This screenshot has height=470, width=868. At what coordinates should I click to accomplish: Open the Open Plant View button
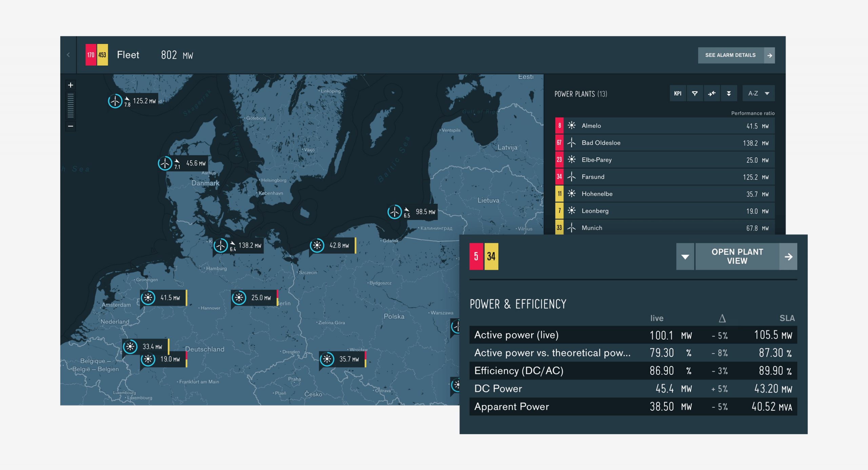(x=737, y=257)
